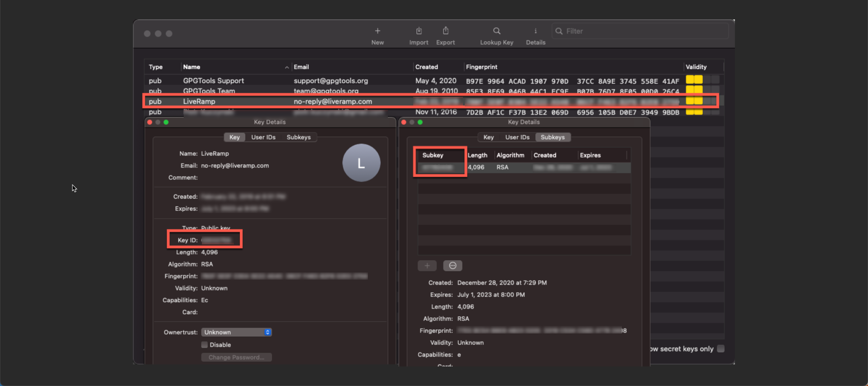Viewport: 868px width, 386px height.
Task: Select the LiveRamp key row
Action: 434,101
